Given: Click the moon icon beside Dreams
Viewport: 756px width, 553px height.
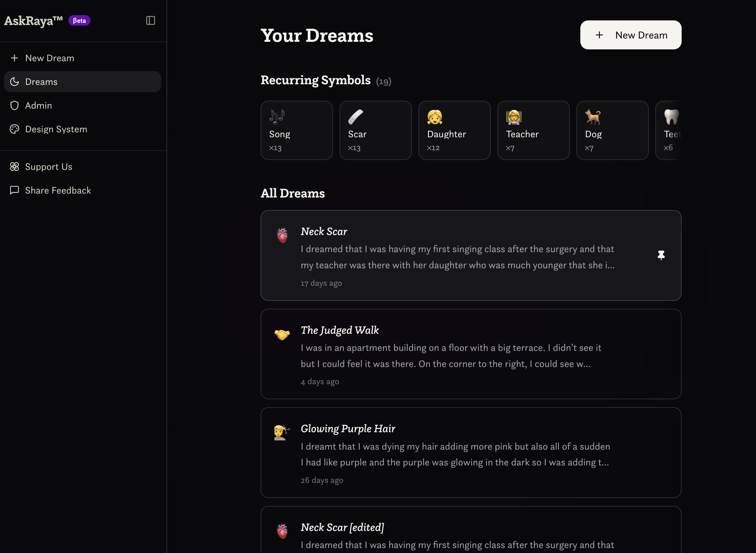Looking at the screenshot, I should (x=14, y=82).
